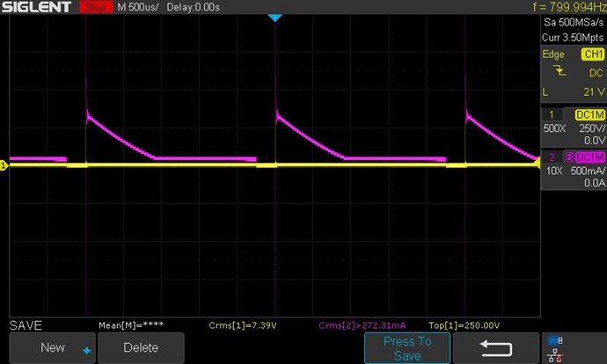Click the Edge trigger type label
607x364 pixels.
coord(553,55)
